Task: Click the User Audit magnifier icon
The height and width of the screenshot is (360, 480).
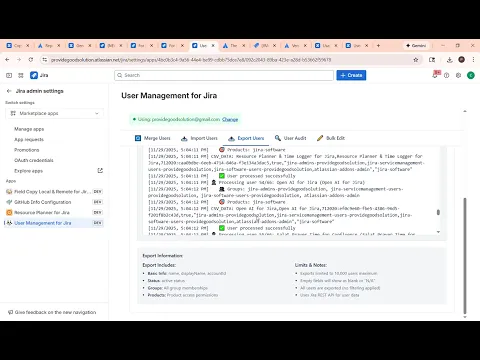Action: 277,138
